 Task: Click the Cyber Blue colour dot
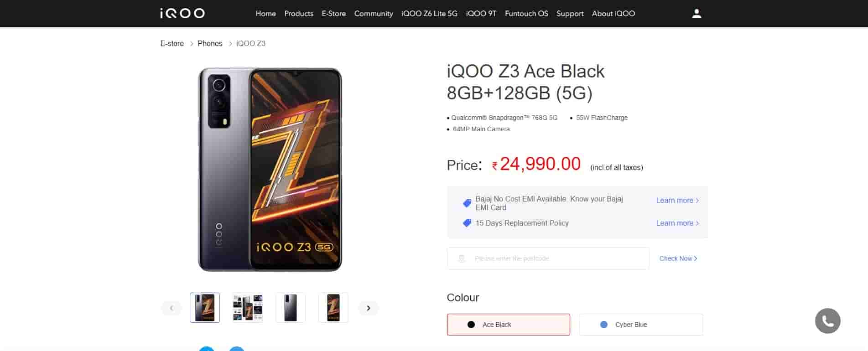point(604,325)
